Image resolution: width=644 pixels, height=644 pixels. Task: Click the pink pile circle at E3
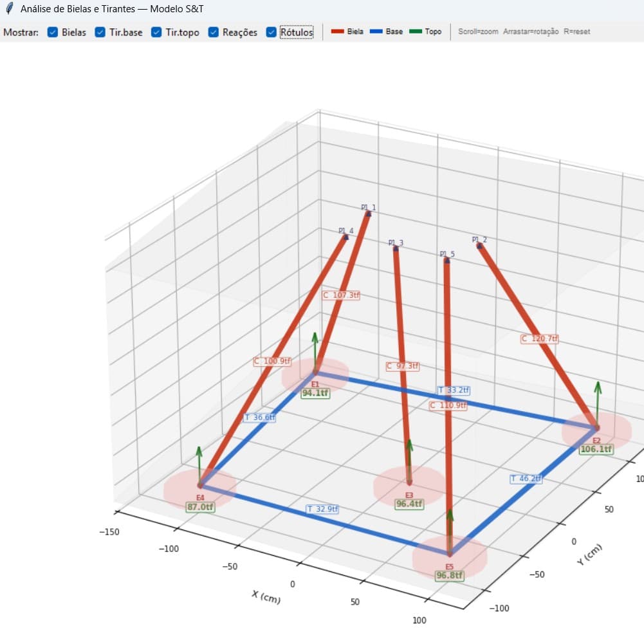(409, 486)
